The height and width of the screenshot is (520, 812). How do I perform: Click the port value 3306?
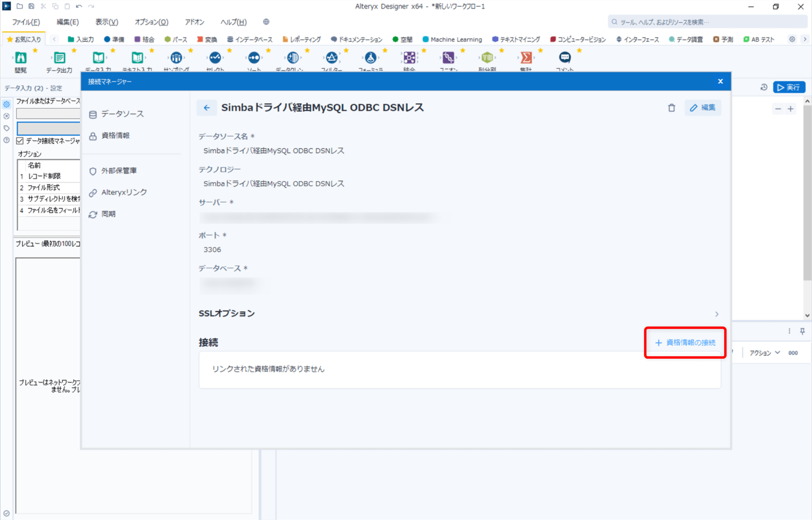pos(212,249)
